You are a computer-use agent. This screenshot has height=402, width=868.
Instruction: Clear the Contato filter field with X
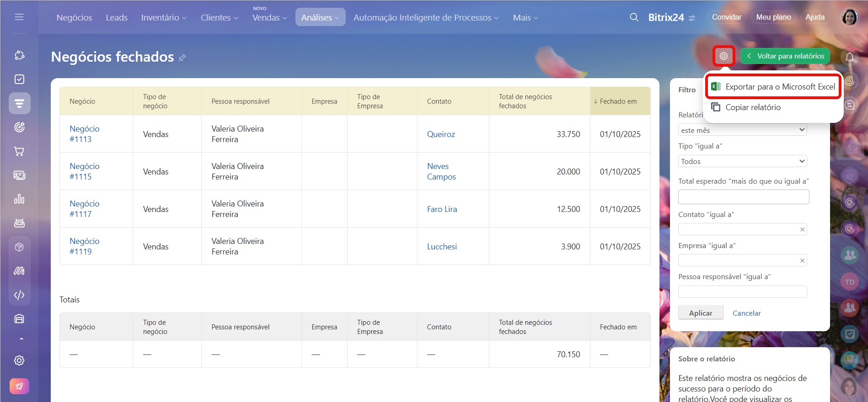[802, 229]
